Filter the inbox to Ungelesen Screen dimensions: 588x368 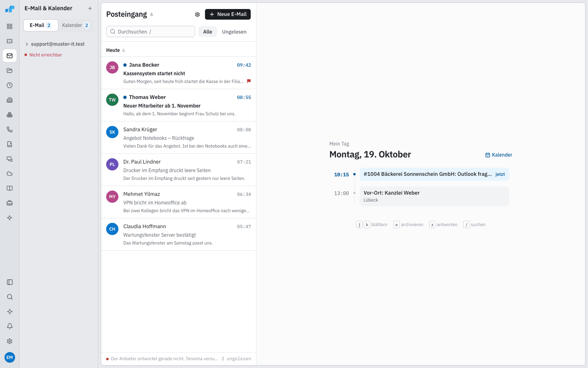click(x=234, y=32)
